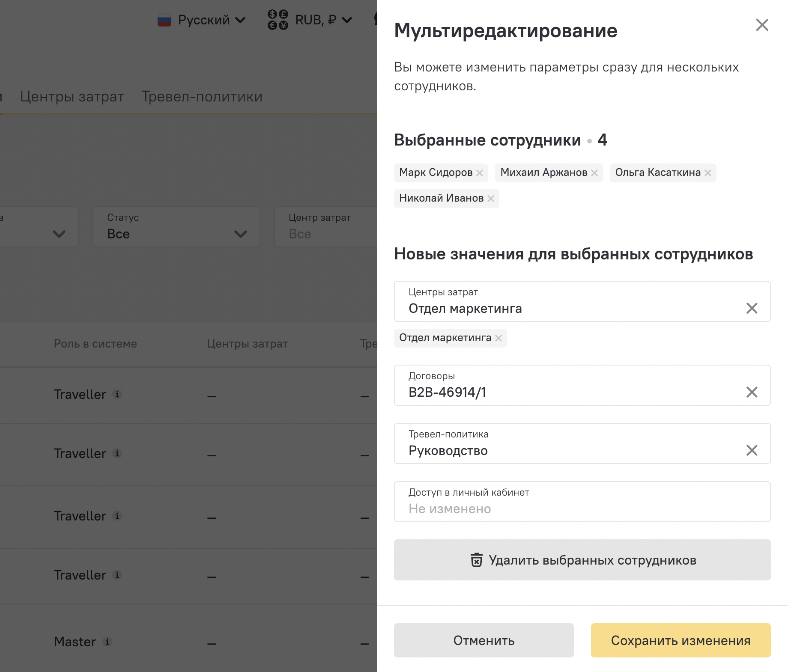Remove Ольга Касаткина from selected employees
This screenshot has width=788, height=672.
(708, 173)
